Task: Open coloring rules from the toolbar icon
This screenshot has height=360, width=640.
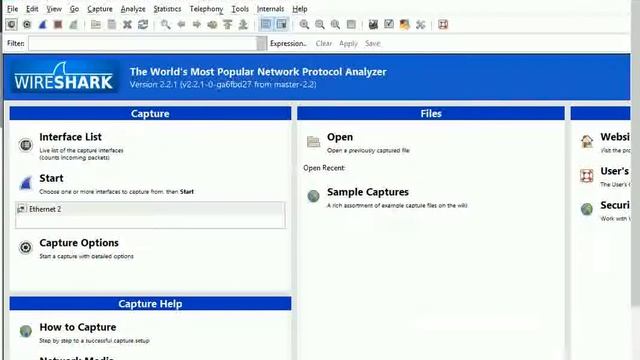Action: tap(404, 24)
